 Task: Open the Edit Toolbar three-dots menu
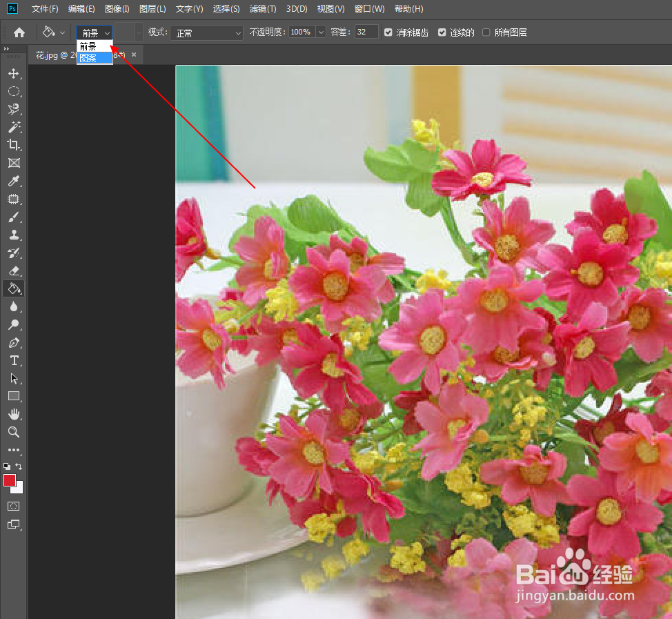[14, 450]
